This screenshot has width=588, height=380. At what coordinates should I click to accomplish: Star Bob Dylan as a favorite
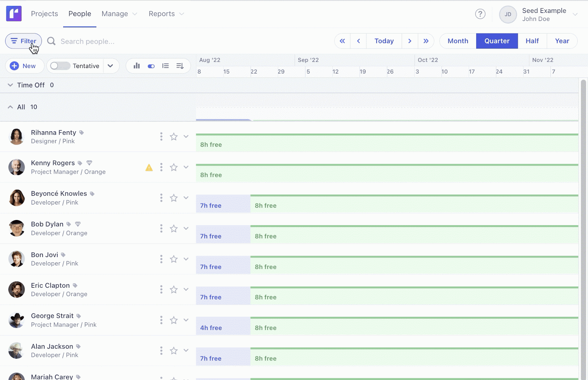[x=173, y=228]
